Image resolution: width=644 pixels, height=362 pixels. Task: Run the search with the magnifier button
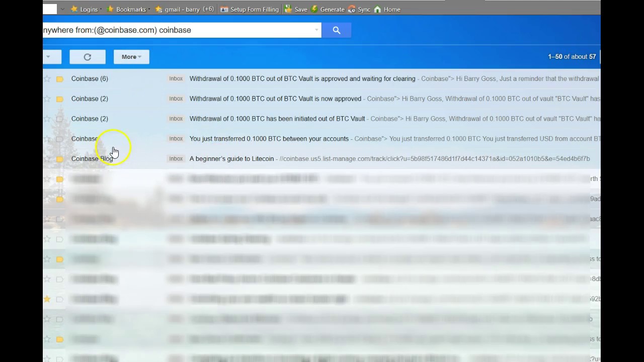point(337,30)
